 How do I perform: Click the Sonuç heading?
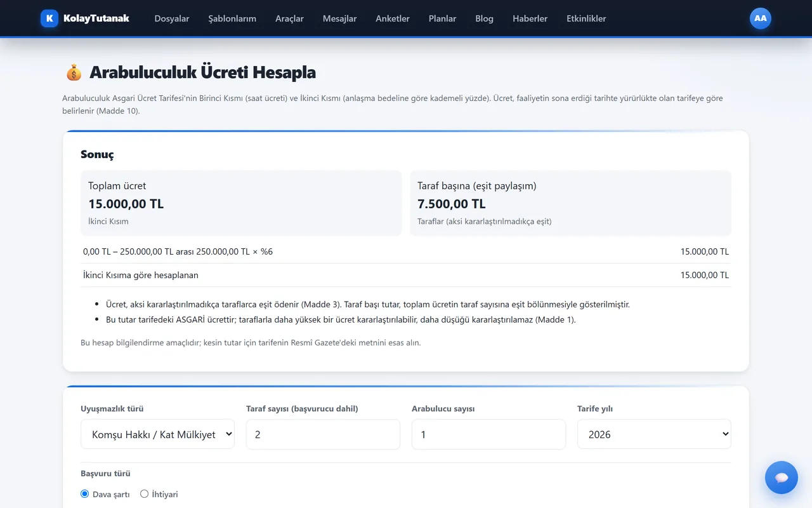point(97,154)
